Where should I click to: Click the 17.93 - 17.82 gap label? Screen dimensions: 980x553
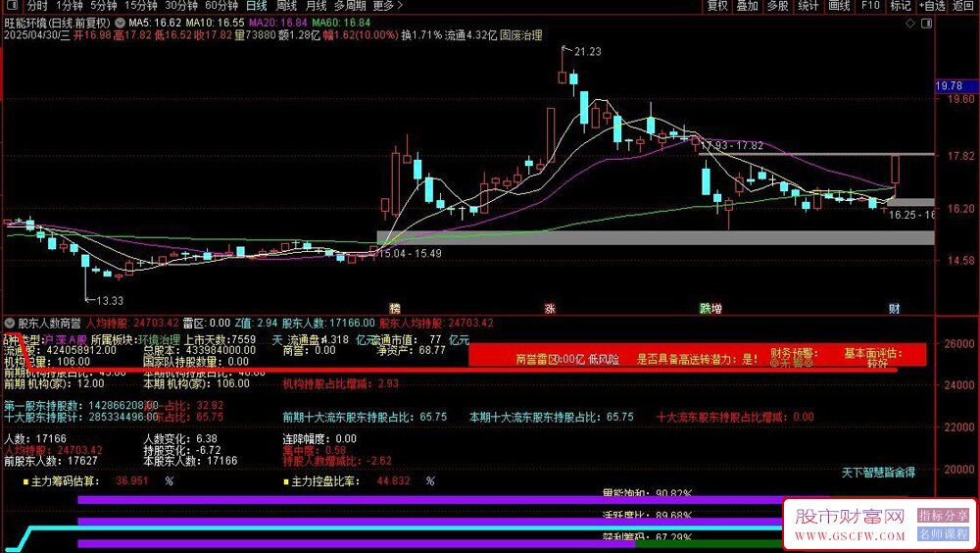click(x=732, y=146)
